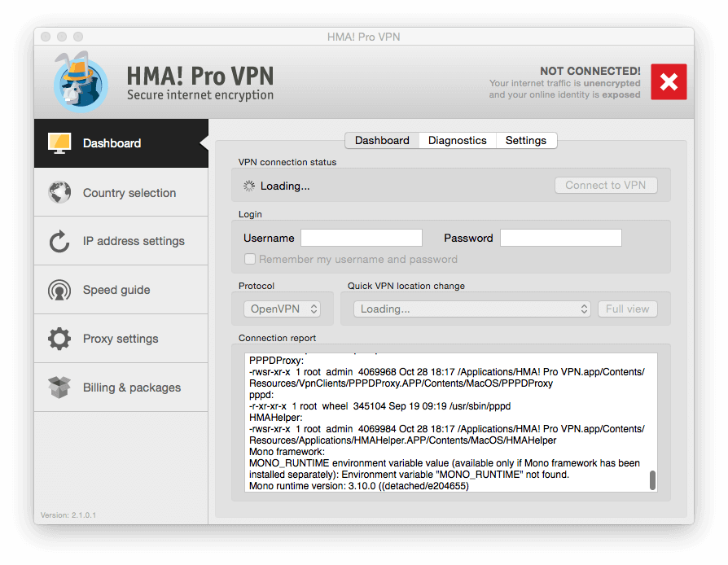Click the 'Version: 2.1.0.1' text
The image size is (728, 565).
[68, 515]
